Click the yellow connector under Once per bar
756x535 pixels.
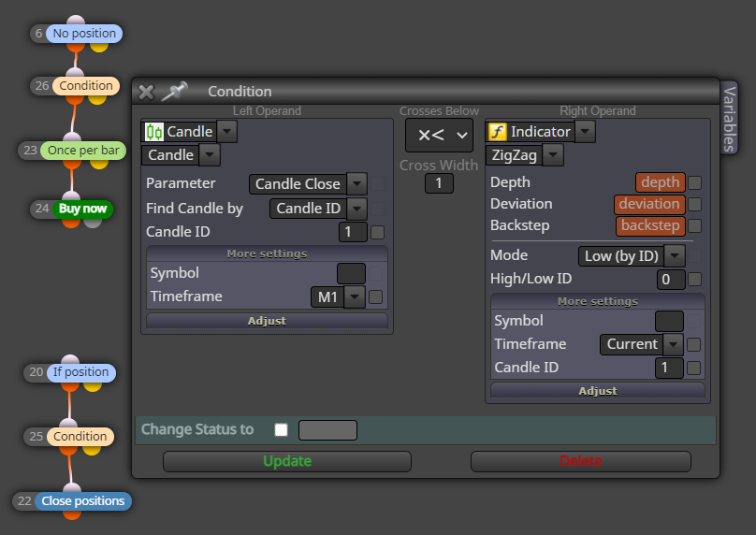pyautogui.click(x=99, y=165)
